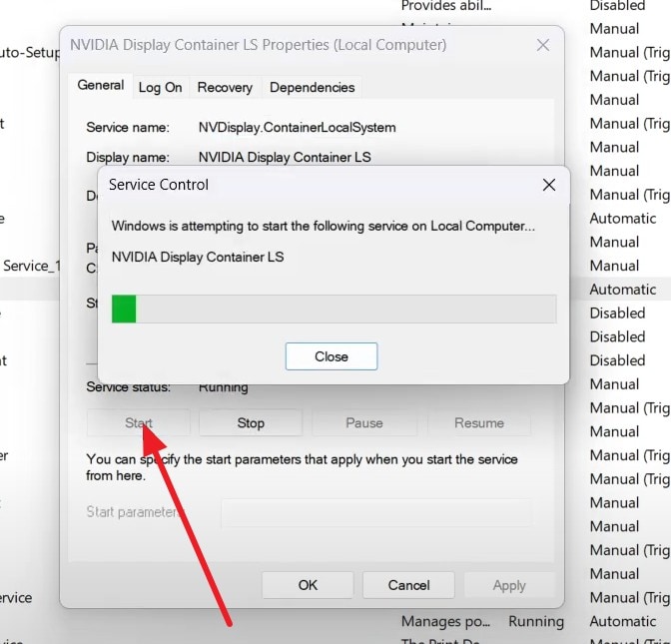Click the Service status Running value
The height and width of the screenshot is (644, 671).
223,387
